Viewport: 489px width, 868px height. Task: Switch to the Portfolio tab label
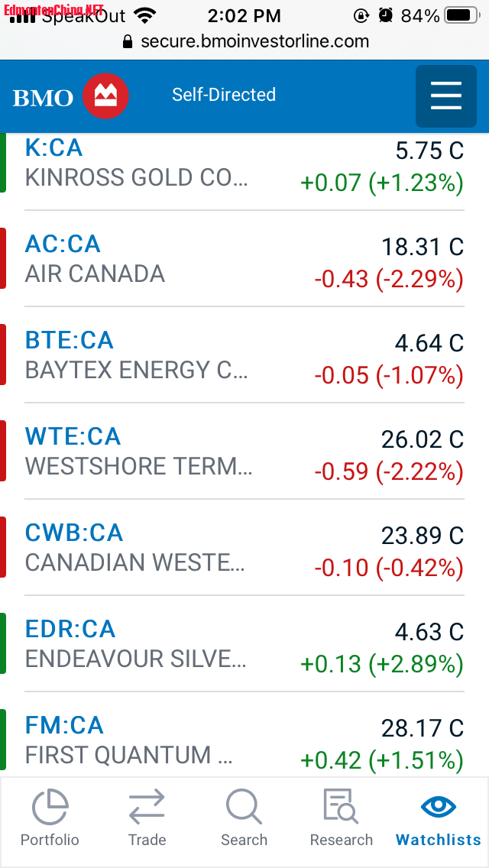[x=50, y=840]
